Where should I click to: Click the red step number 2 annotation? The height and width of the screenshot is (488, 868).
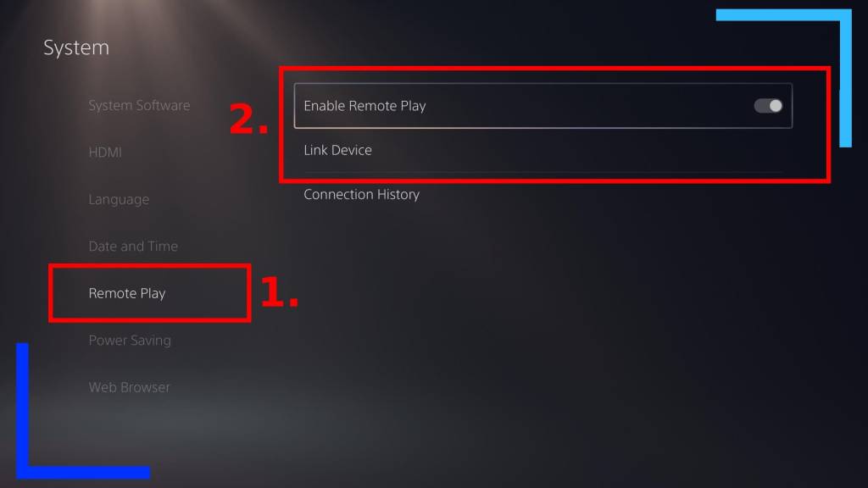pyautogui.click(x=248, y=119)
